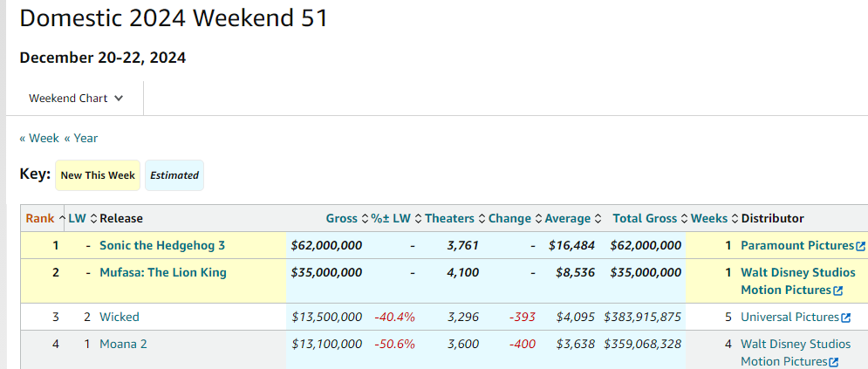This screenshot has width=868, height=369.
Task: Open Mufasa: The Lion King release page
Action: (x=163, y=273)
